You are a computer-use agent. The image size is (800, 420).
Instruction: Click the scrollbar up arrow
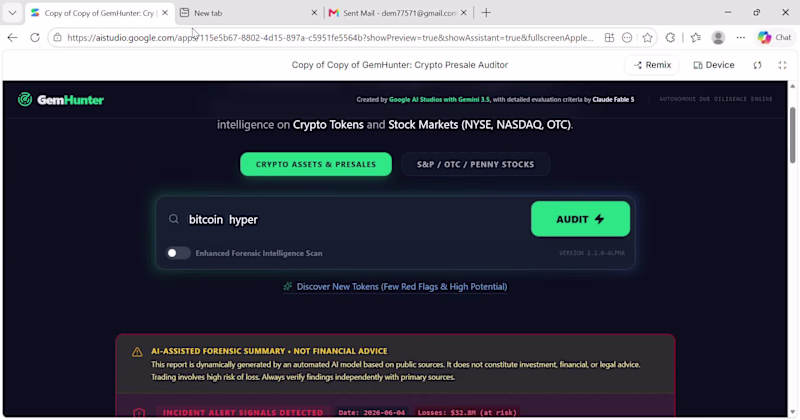click(x=792, y=86)
